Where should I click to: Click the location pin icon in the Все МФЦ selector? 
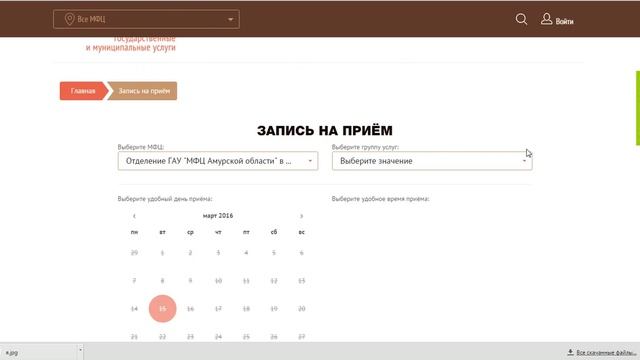(x=70, y=19)
